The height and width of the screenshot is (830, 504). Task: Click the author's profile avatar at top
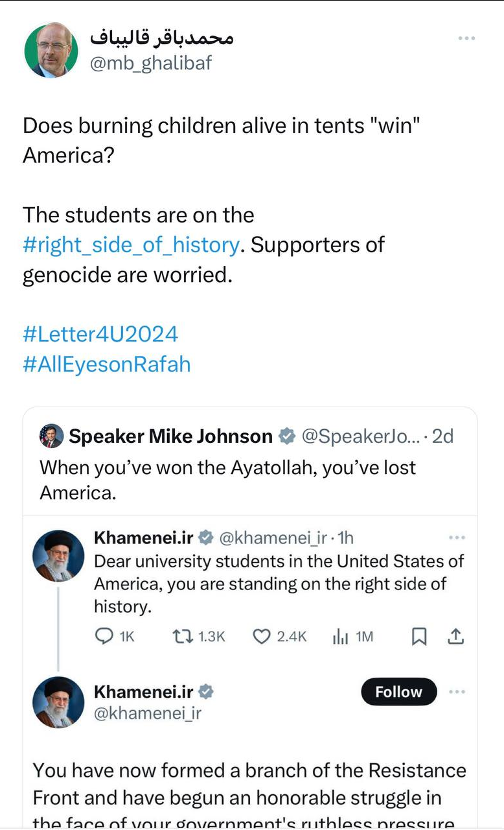51,51
